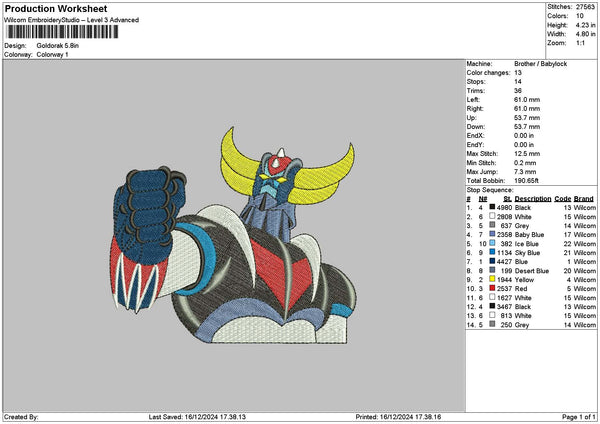Click the Stop Sequence label

click(x=488, y=189)
